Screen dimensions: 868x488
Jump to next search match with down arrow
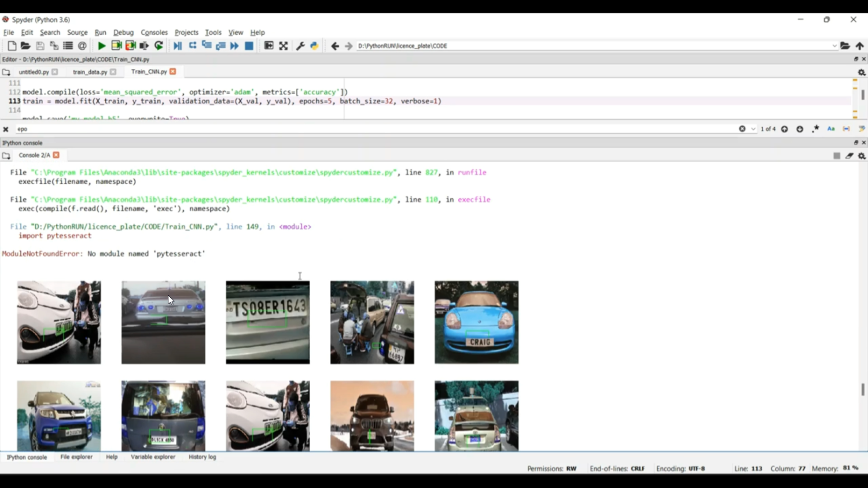[800, 128]
